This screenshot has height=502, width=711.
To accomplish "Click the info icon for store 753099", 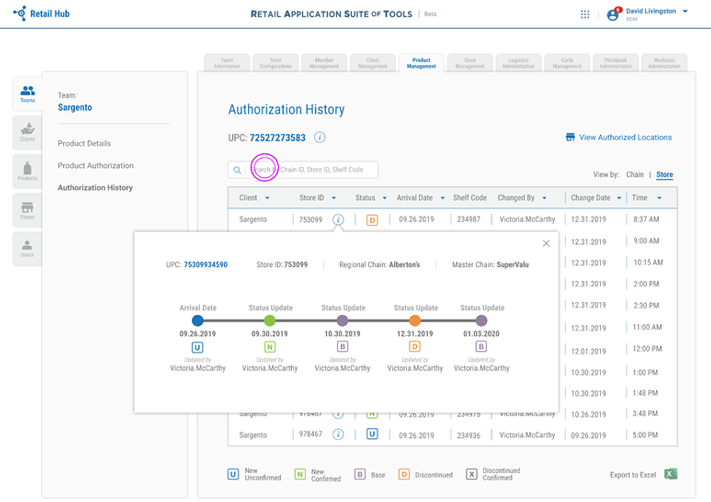I will pyautogui.click(x=338, y=219).
